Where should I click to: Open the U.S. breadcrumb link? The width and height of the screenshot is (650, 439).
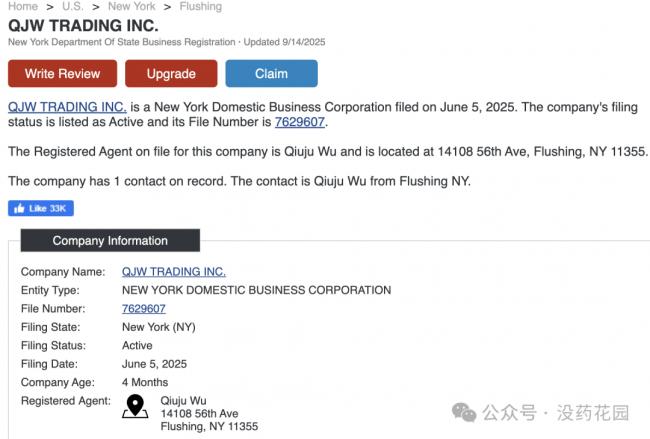[x=71, y=6]
